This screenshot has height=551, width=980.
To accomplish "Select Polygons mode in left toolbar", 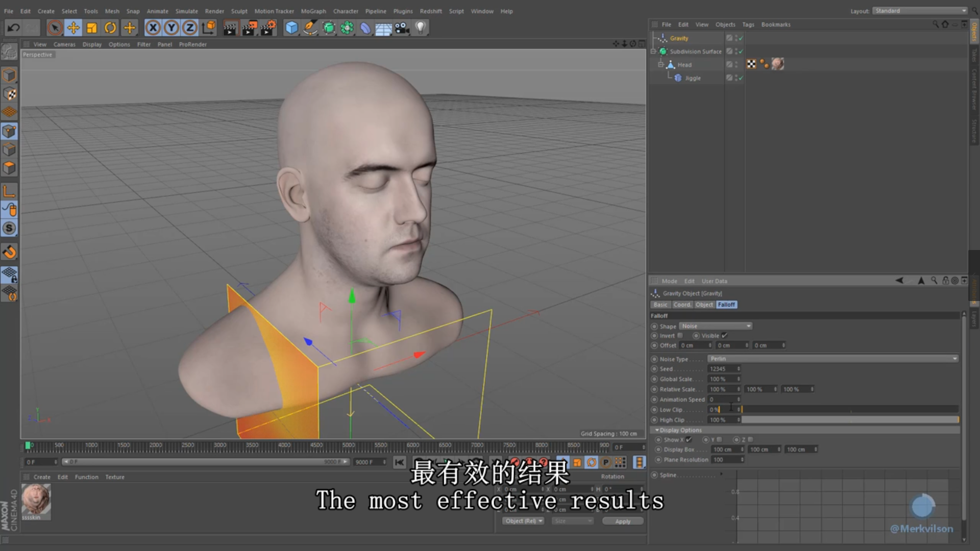I will click(9, 168).
